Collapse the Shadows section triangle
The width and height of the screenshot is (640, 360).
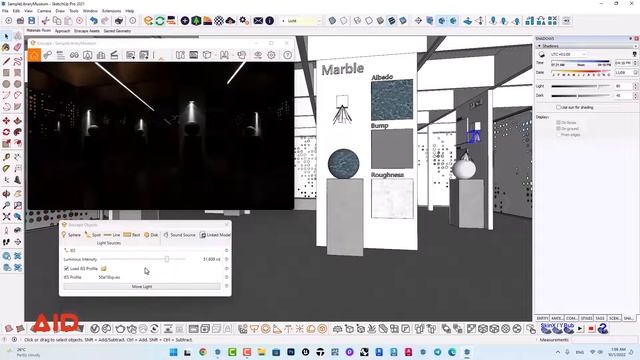pos(539,46)
